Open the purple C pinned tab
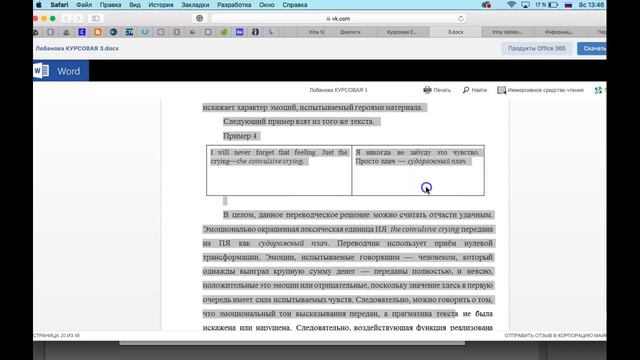The image size is (640, 360). click(x=82, y=32)
